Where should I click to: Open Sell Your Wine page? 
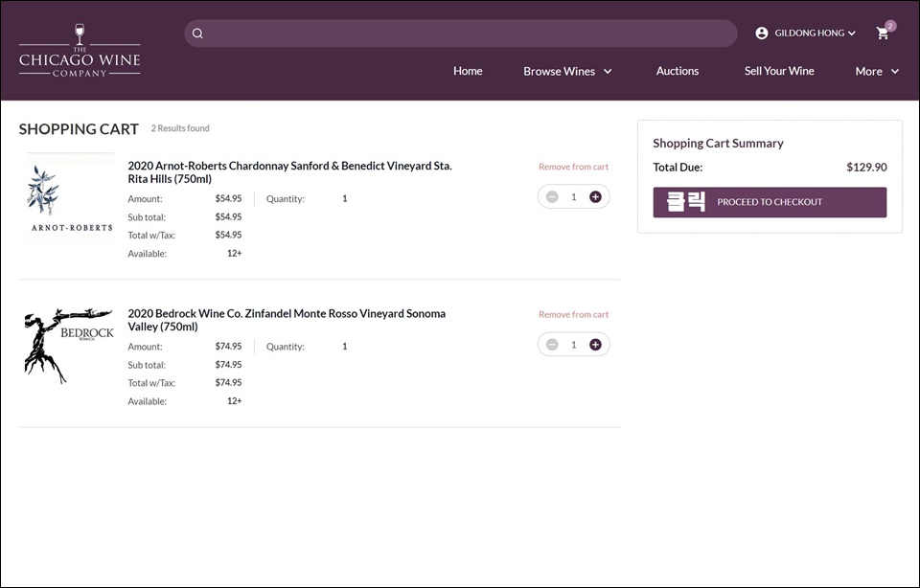coord(779,71)
